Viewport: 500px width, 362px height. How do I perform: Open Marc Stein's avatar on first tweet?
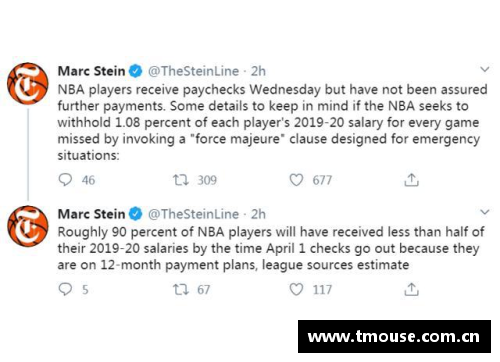[x=28, y=84]
